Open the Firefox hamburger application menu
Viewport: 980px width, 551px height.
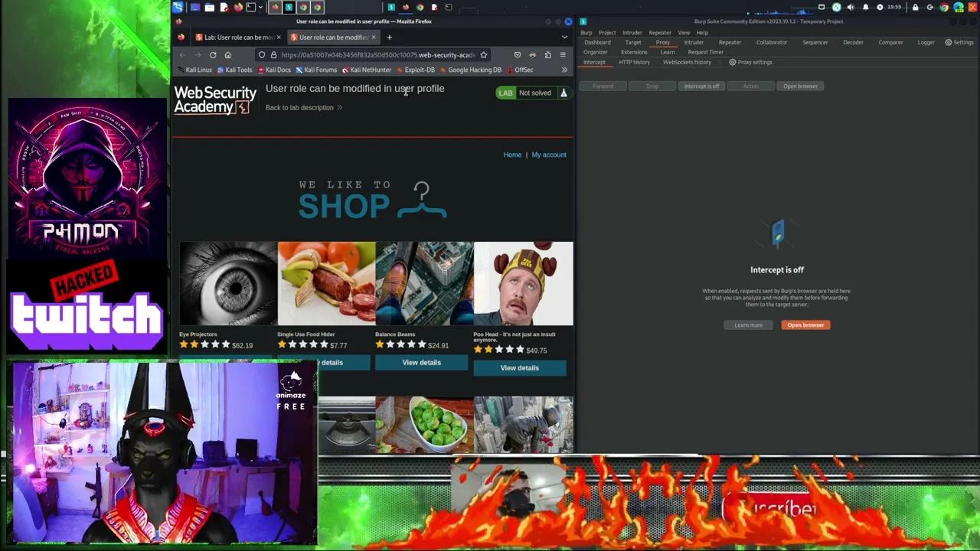(563, 55)
